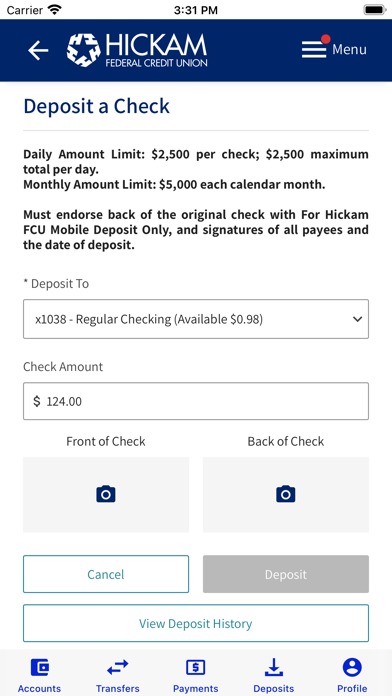
Task: Open the hamburger Menu icon
Action: coord(314,49)
